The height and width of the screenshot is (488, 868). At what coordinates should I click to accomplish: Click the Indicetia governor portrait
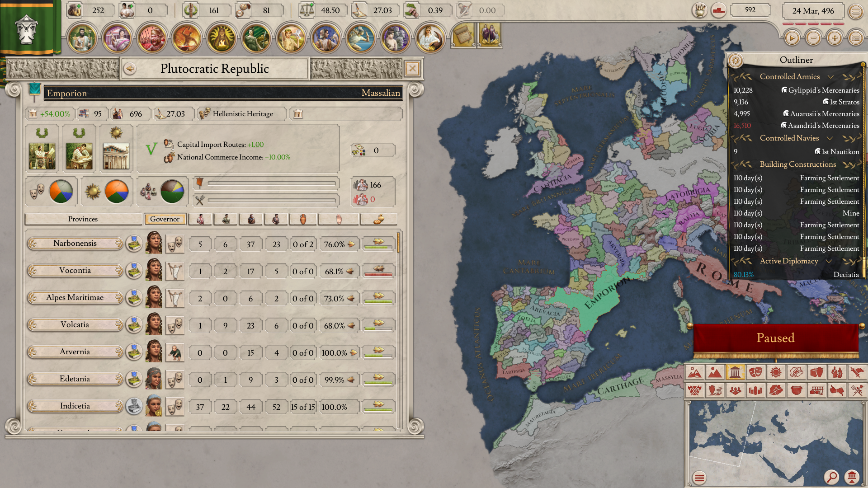coord(154,405)
